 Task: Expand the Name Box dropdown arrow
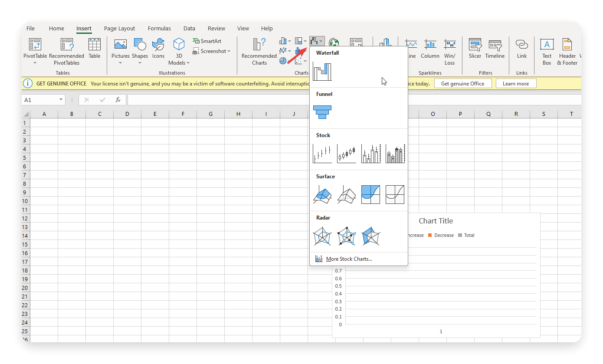(x=61, y=100)
